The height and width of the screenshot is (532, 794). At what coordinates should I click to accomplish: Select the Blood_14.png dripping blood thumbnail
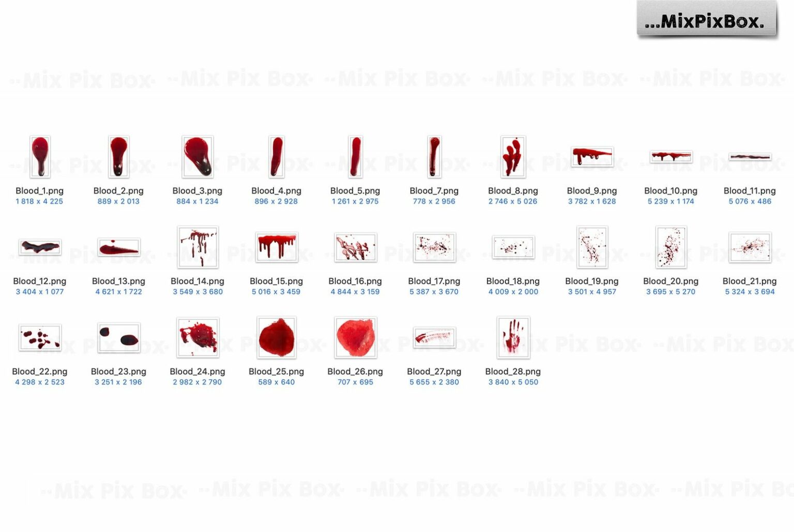click(x=197, y=248)
